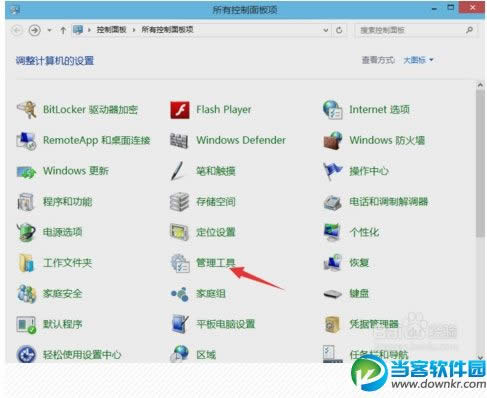This screenshot has width=487, height=398.
Task: Open the 程序和功能 link
Action: tap(67, 202)
